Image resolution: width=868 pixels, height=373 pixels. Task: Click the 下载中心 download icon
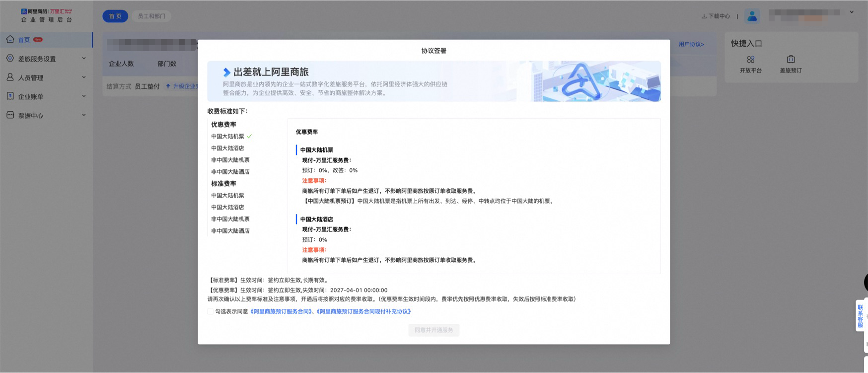(704, 16)
